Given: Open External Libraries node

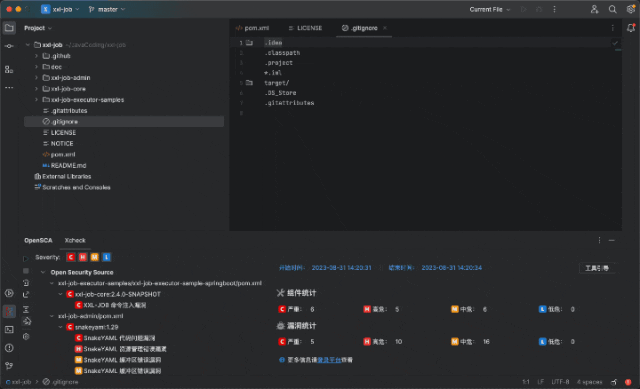Looking at the screenshot, I should (62, 176).
